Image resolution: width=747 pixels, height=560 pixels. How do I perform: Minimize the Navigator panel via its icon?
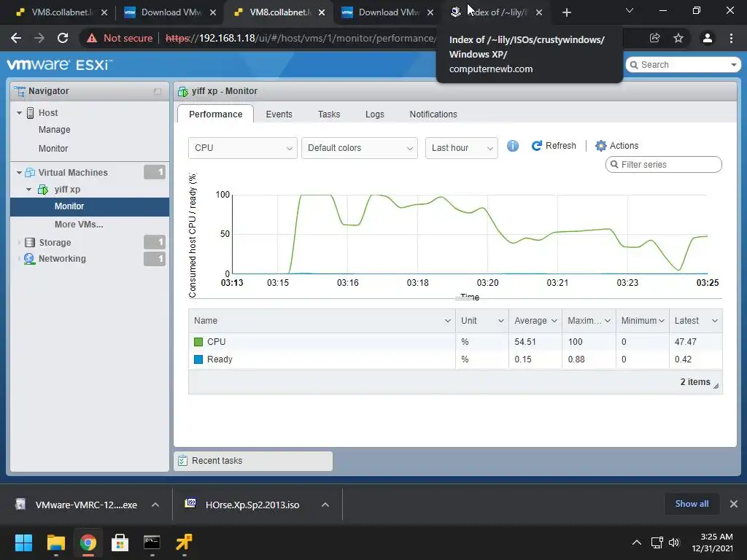pos(158,91)
